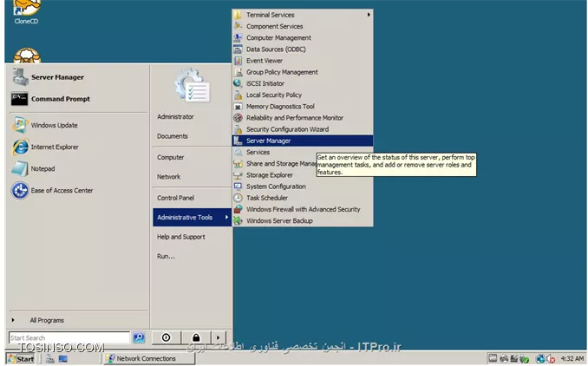This screenshot has width=588, height=366.
Task: Select Event Viewer menu entry
Action: click(303, 61)
